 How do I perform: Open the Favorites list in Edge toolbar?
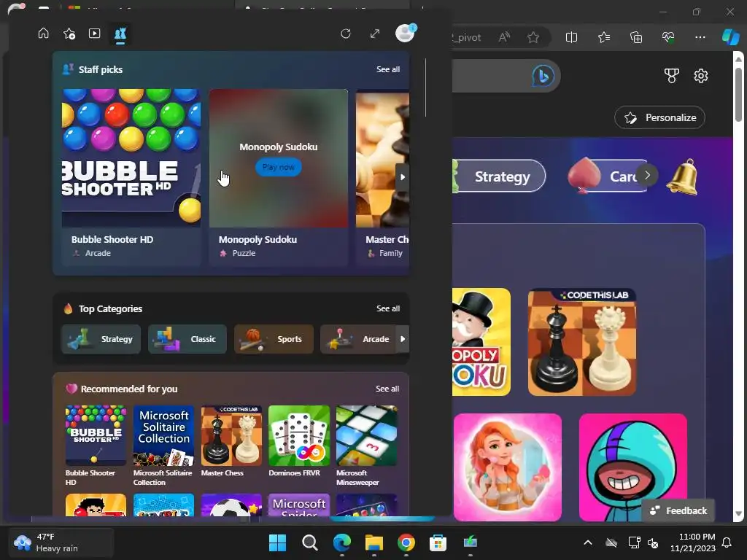point(603,37)
